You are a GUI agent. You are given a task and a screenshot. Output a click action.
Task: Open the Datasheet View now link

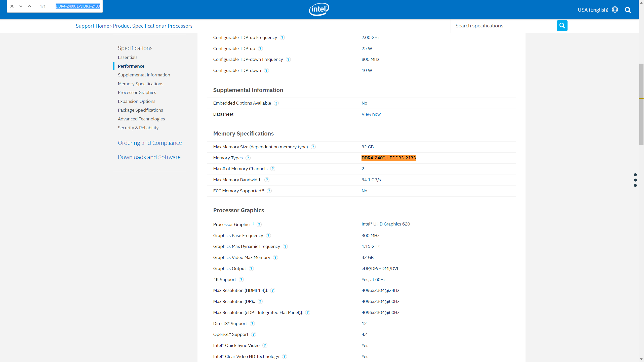pyautogui.click(x=371, y=114)
